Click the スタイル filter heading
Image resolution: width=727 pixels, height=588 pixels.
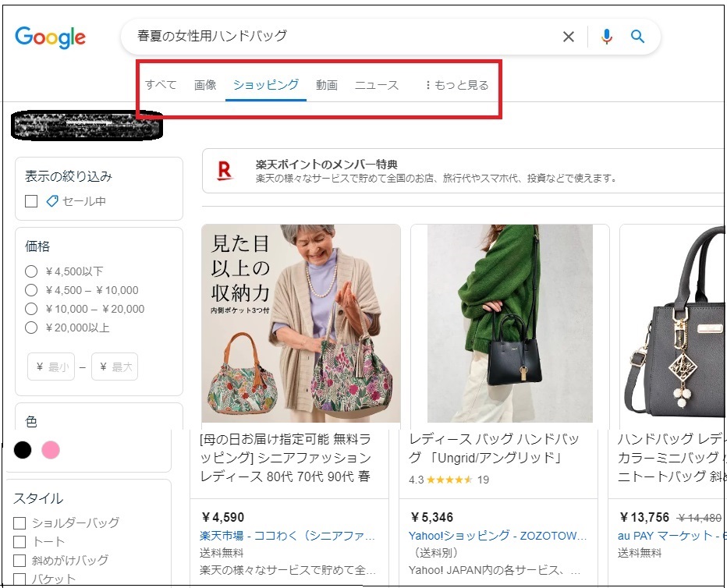[x=38, y=498]
